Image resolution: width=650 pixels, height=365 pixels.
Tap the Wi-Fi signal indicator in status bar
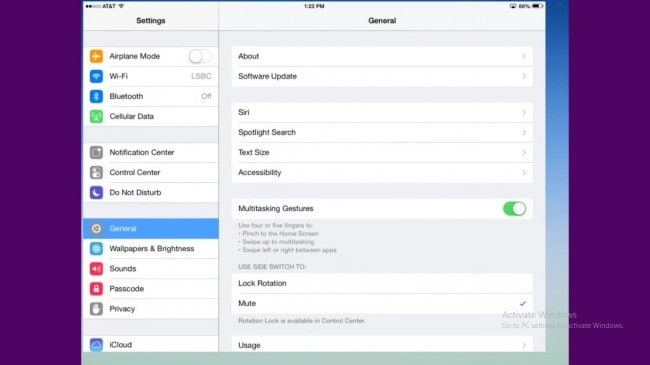point(121,6)
